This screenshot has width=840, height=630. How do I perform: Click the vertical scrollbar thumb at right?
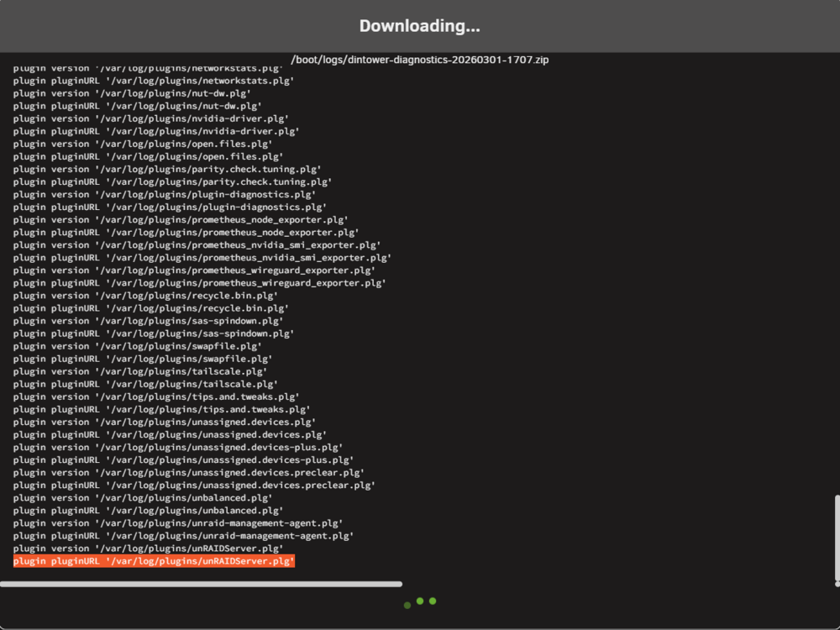click(x=837, y=538)
